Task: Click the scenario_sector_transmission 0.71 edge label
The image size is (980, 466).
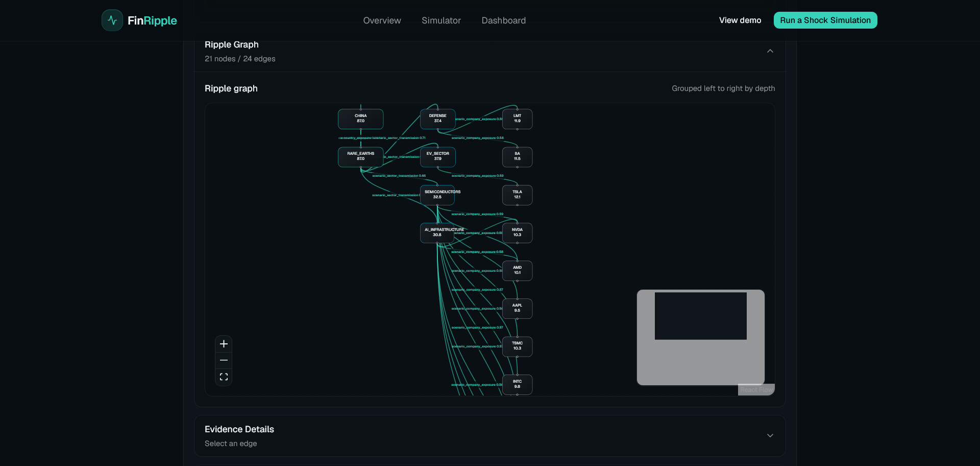Action: (x=399, y=138)
